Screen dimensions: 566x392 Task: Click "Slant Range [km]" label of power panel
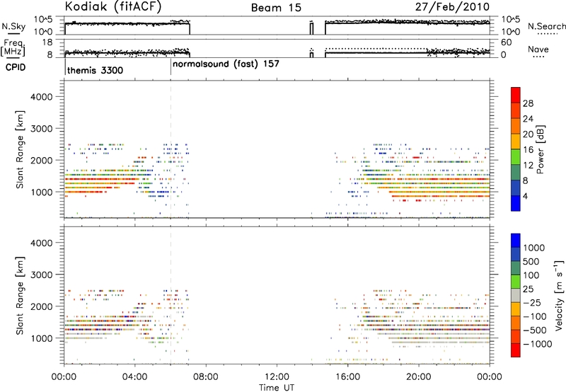(20, 149)
